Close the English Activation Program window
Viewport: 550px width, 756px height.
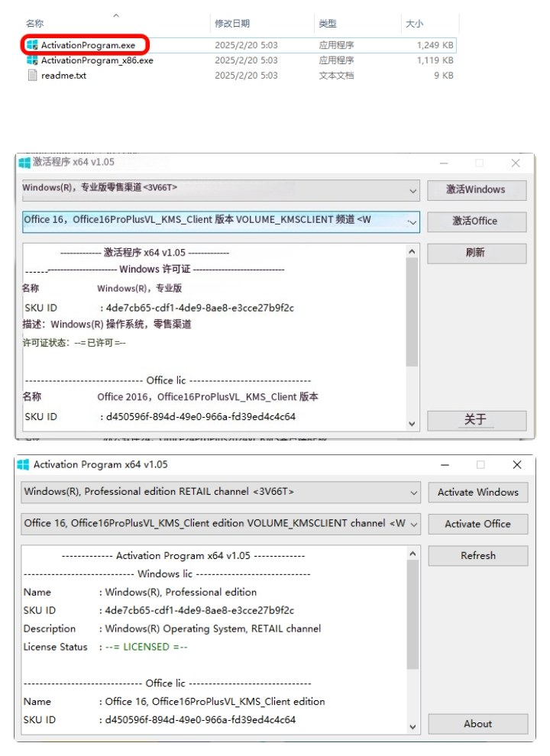click(x=517, y=464)
